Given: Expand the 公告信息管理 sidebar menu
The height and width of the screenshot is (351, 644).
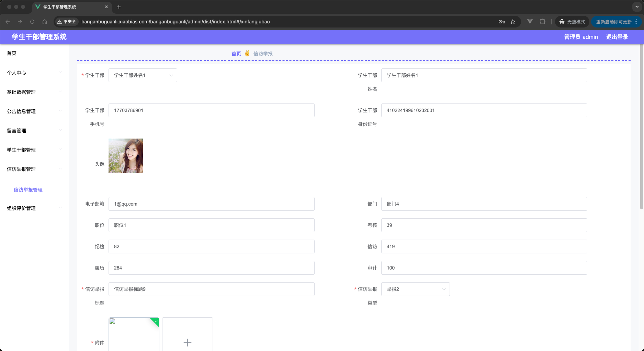Looking at the screenshot, I should [x=34, y=111].
